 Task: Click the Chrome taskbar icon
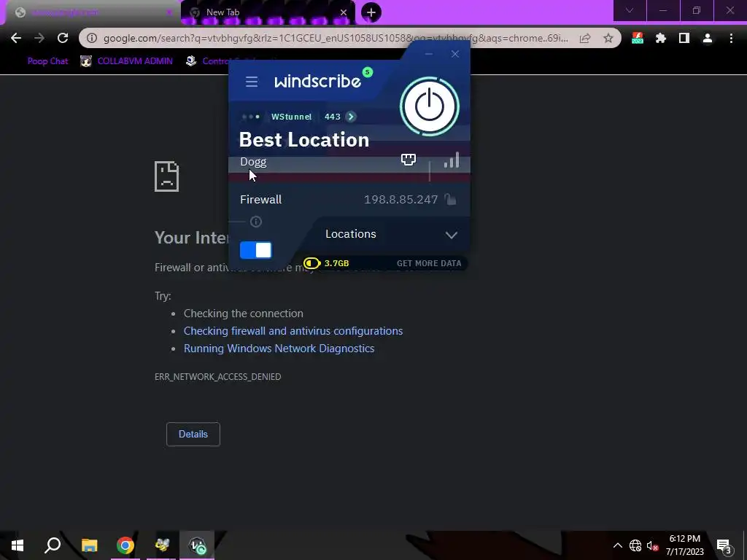click(125, 545)
